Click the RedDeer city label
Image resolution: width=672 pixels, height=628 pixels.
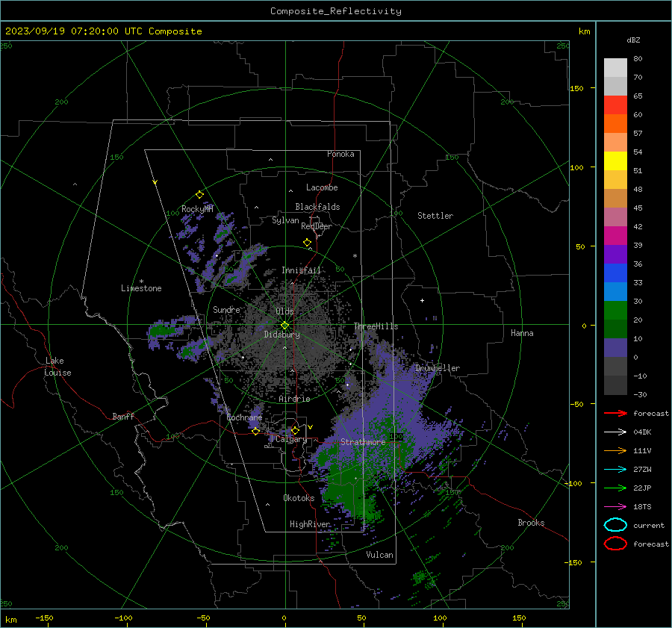click(x=317, y=226)
